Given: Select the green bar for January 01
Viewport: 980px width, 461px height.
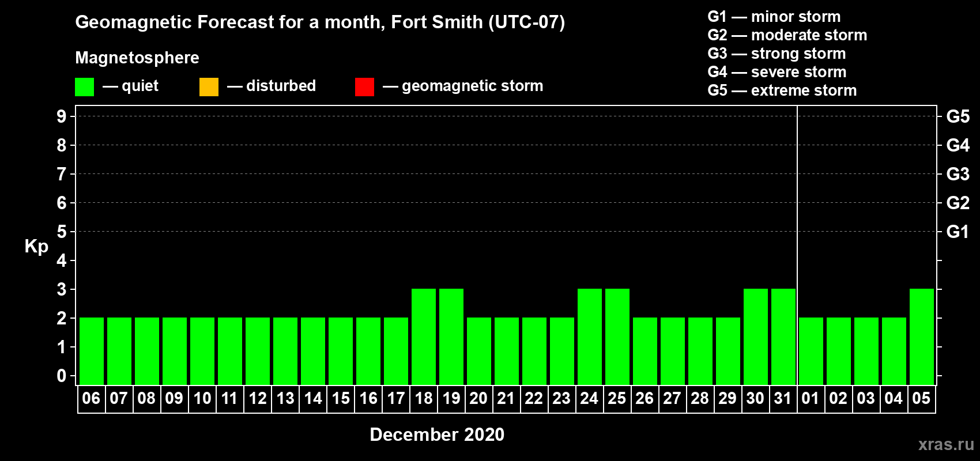Looking at the screenshot, I should point(811,351).
